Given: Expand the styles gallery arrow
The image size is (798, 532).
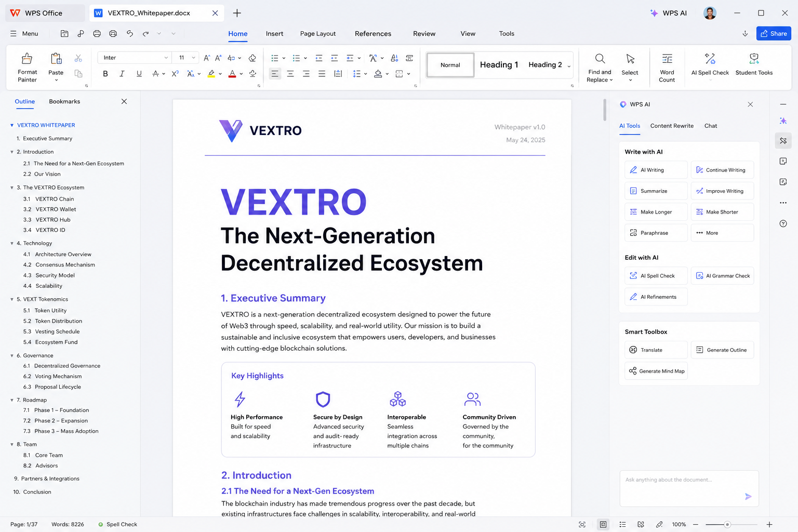Looking at the screenshot, I should 569,66.
